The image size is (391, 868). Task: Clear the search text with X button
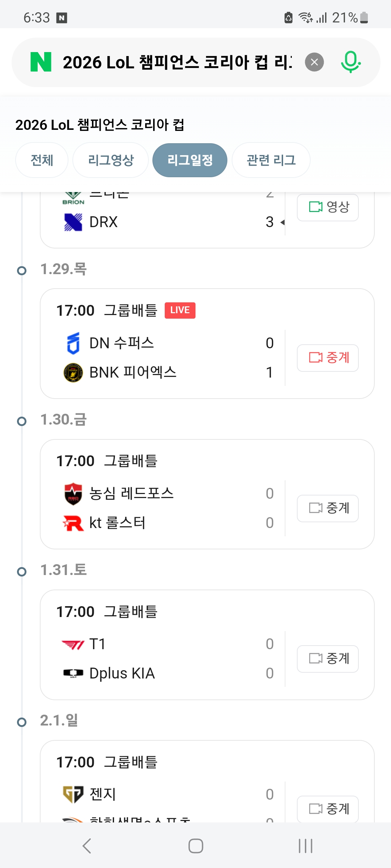[x=314, y=62]
